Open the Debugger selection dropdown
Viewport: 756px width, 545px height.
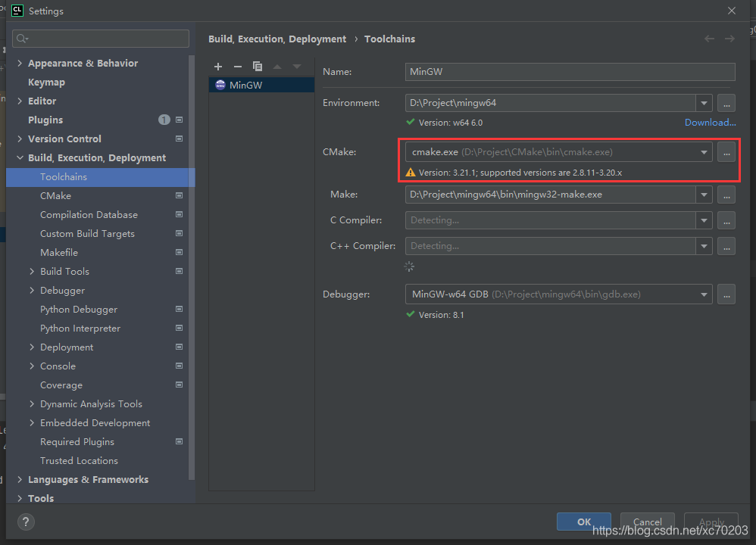pos(704,294)
